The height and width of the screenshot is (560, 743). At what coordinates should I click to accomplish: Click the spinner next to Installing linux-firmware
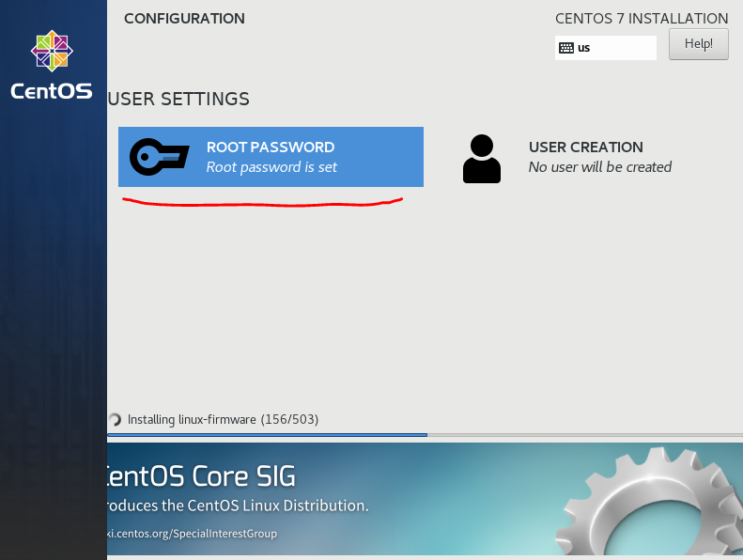(115, 420)
